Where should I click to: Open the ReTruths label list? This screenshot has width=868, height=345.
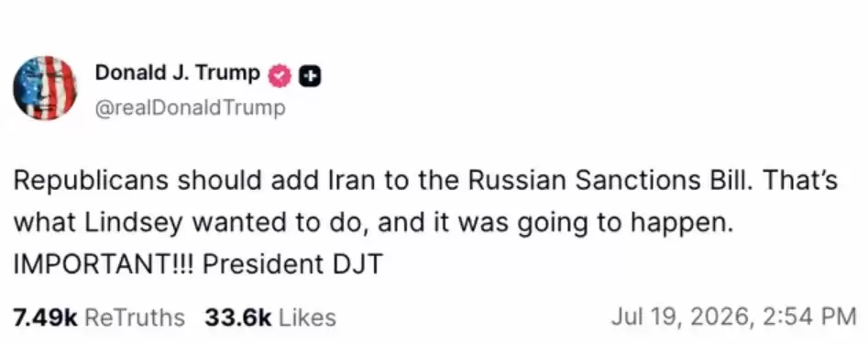coord(137,317)
